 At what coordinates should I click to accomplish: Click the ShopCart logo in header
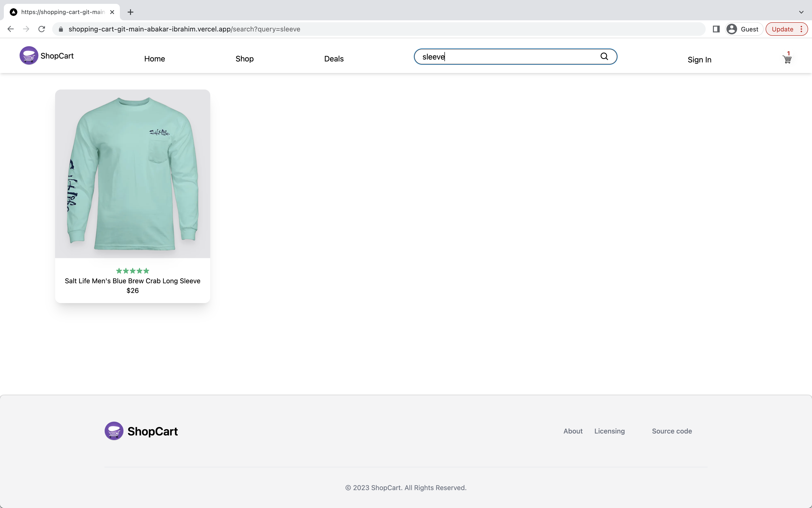pyautogui.click(x=47, y=55)
